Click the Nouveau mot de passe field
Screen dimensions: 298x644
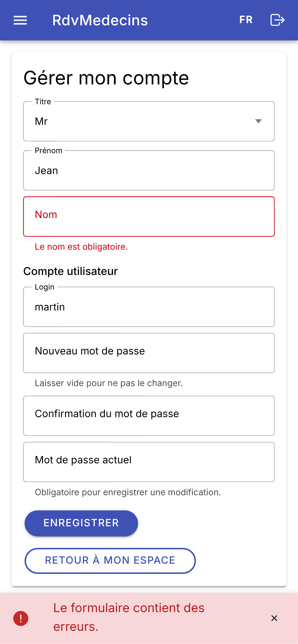149,353
